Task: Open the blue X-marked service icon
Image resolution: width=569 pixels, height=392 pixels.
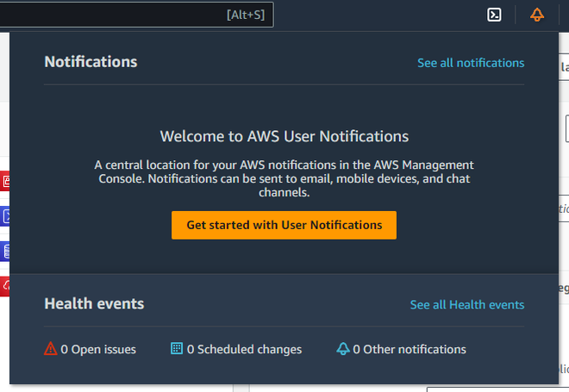Action: (x=5, y=216)
